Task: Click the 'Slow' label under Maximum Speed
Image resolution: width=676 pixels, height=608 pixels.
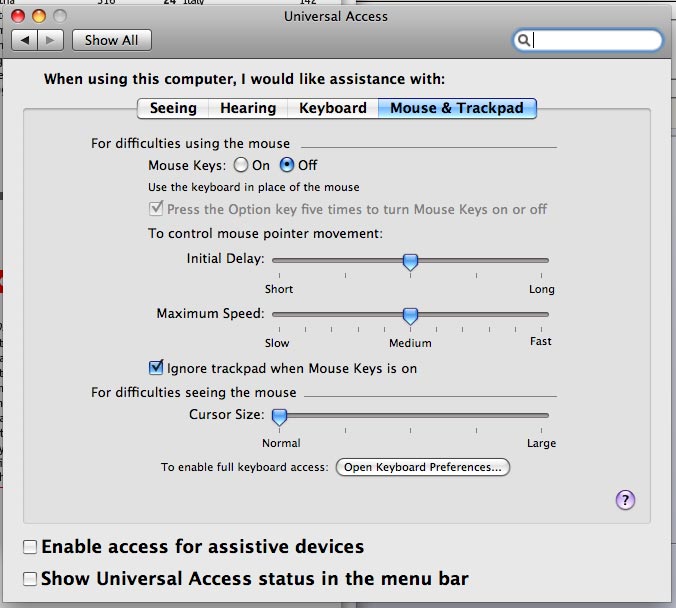Action: (x=277, y=343)
